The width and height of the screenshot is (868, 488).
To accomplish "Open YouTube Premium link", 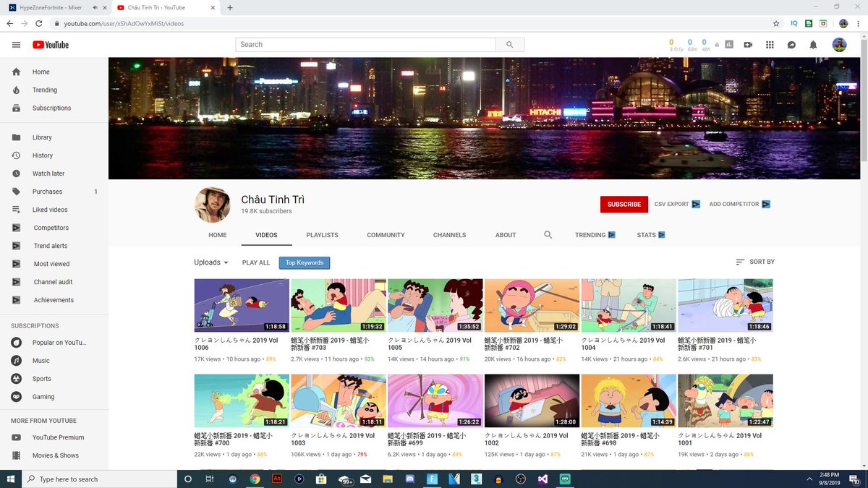I will tap(54, 437).
